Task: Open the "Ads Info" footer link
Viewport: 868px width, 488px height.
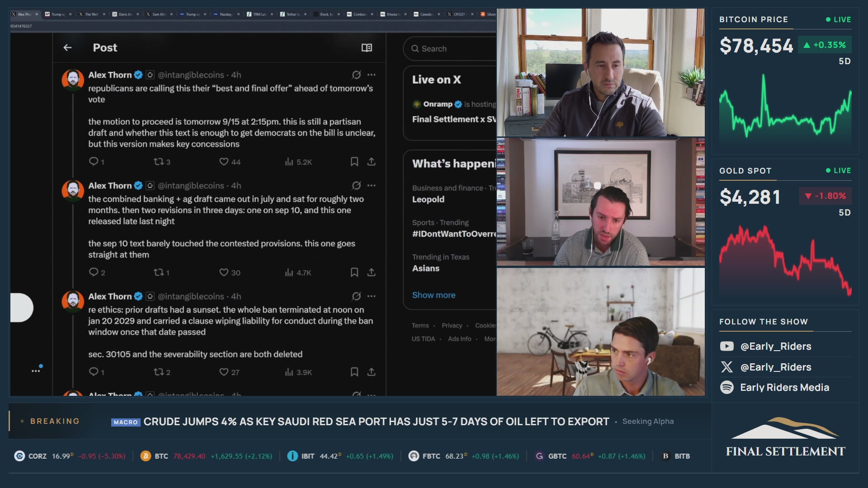Action: pyautogui.click(x=459, y=338)
